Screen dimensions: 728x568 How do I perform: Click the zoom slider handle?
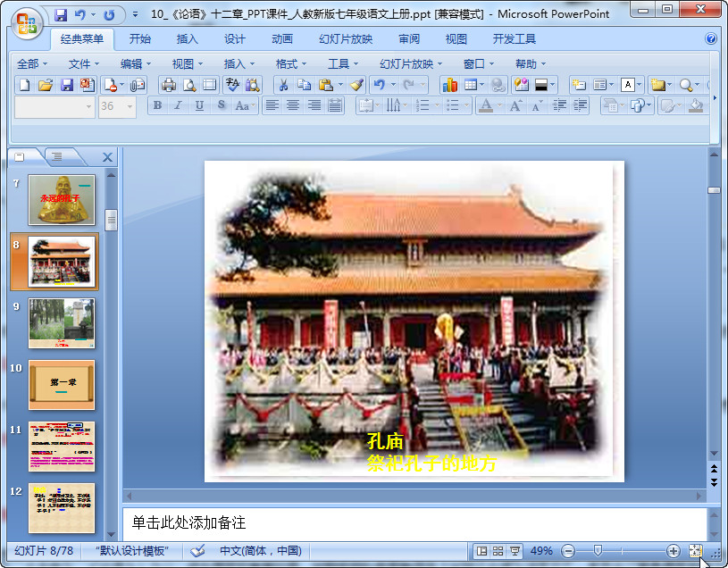point(598,551)
